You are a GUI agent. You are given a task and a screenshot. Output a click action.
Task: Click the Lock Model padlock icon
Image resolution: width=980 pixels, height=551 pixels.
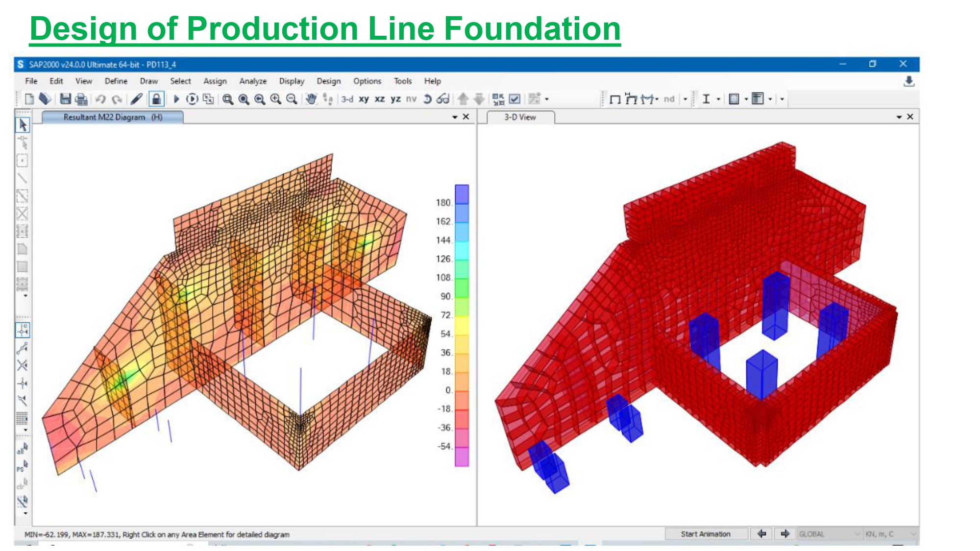(156, 99)
